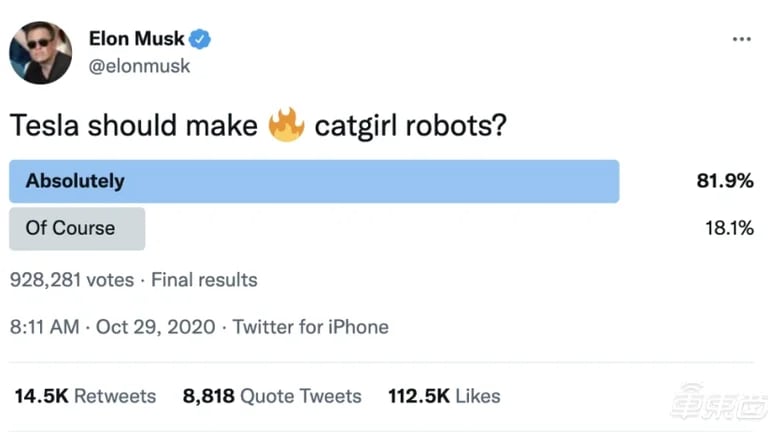
Task: Click the 81.9% poll percentage
Action: [725, 182]
